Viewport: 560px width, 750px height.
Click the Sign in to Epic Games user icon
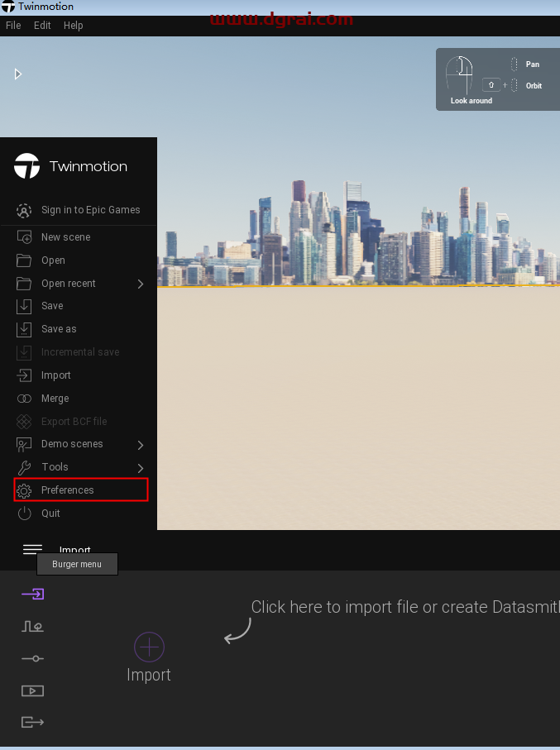point(24,211)
